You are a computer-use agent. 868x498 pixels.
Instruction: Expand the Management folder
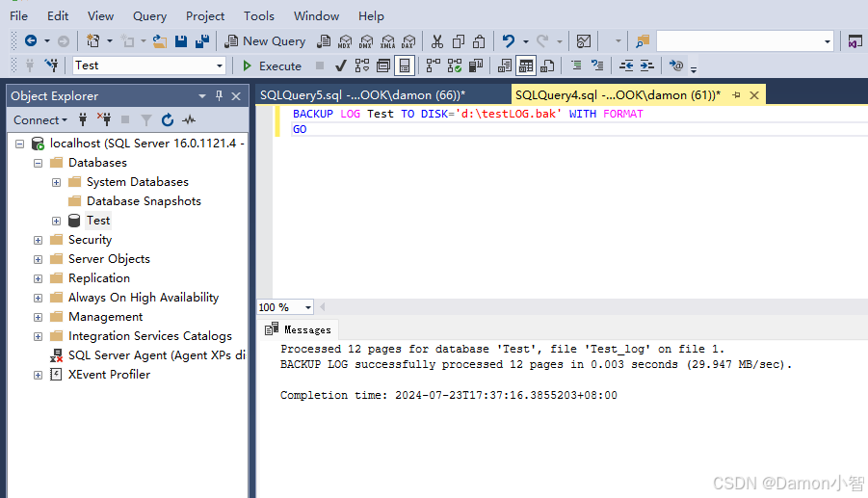(39, 317)
